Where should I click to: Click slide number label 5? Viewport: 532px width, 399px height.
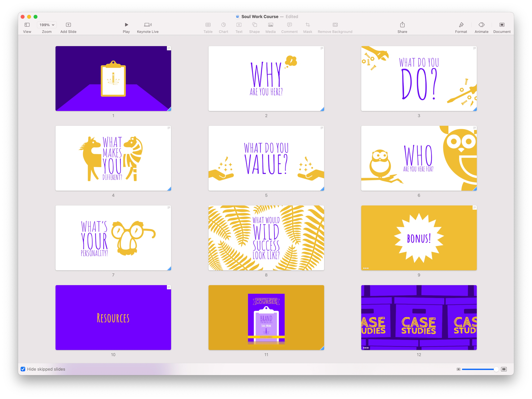coord(266,195)
